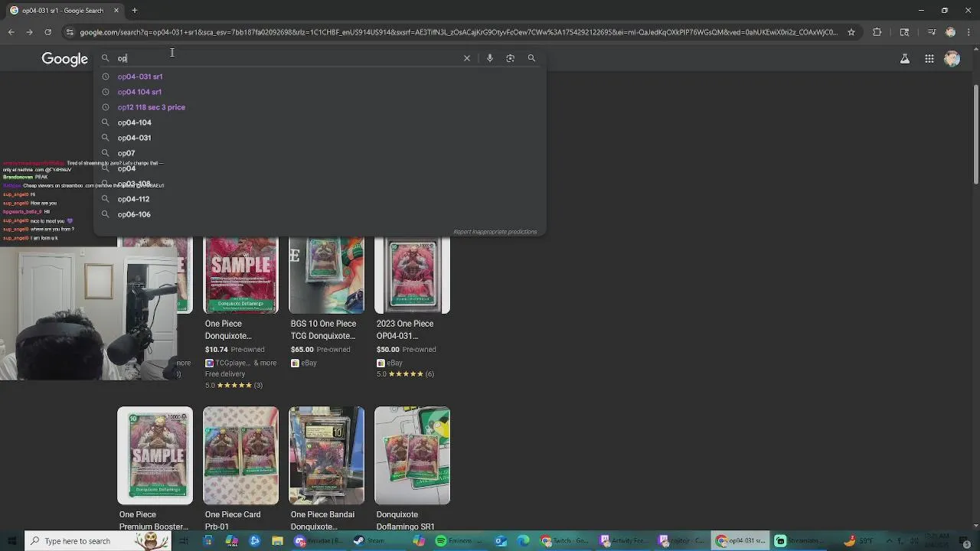Image resolution: width=980 pixels, height=551 pixels.
Task: Open the Extensions puzzle icon
Action: coord(877,32)
